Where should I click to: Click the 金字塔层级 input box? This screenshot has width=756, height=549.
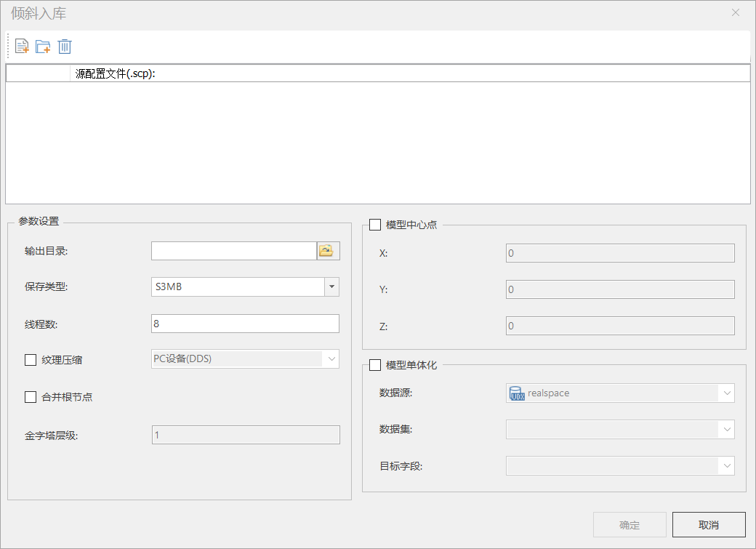245,435
